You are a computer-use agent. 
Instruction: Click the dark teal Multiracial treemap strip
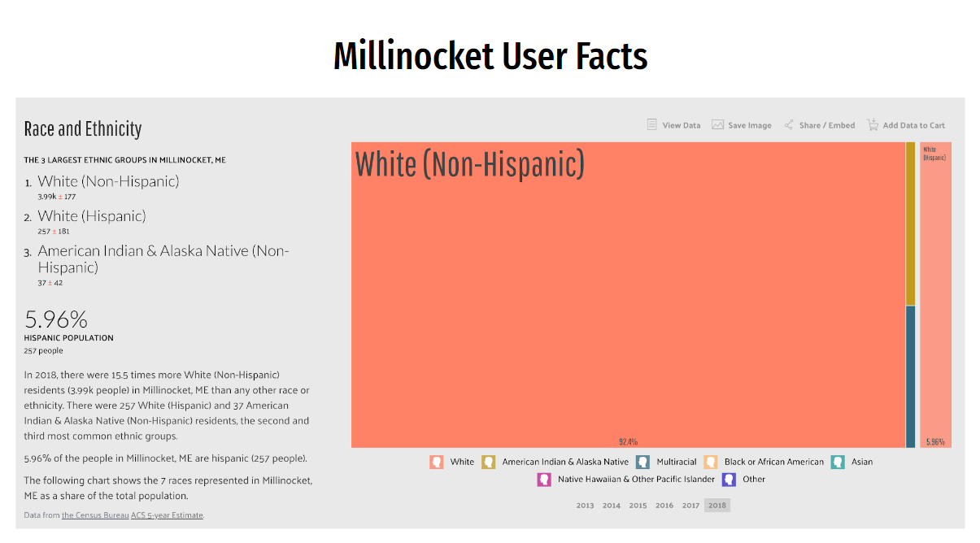pyautogui.click(x=910, y=376)
